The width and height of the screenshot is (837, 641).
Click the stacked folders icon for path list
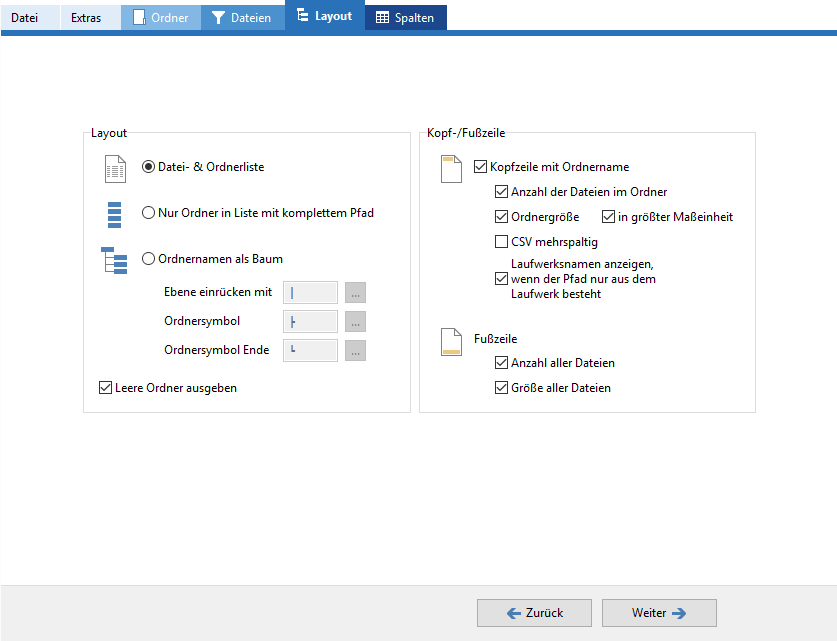114,215
